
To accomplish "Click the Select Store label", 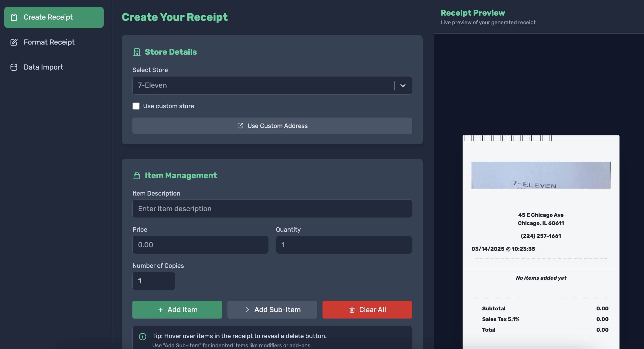I will pos(150,70).
